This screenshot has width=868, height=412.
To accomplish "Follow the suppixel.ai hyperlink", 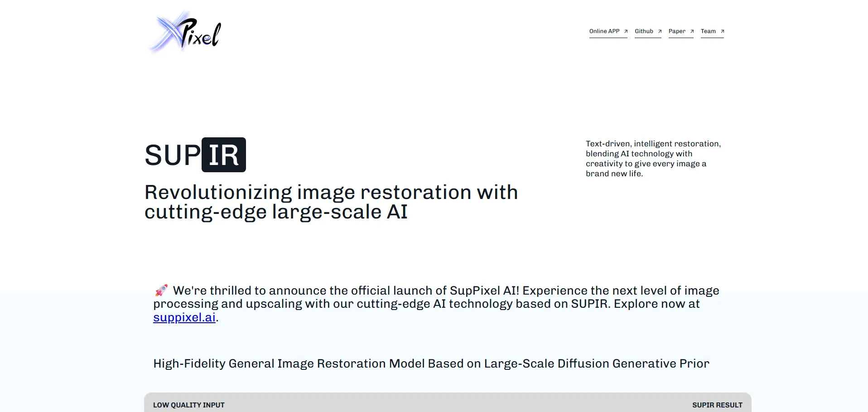I will click(x=184, y=317).
